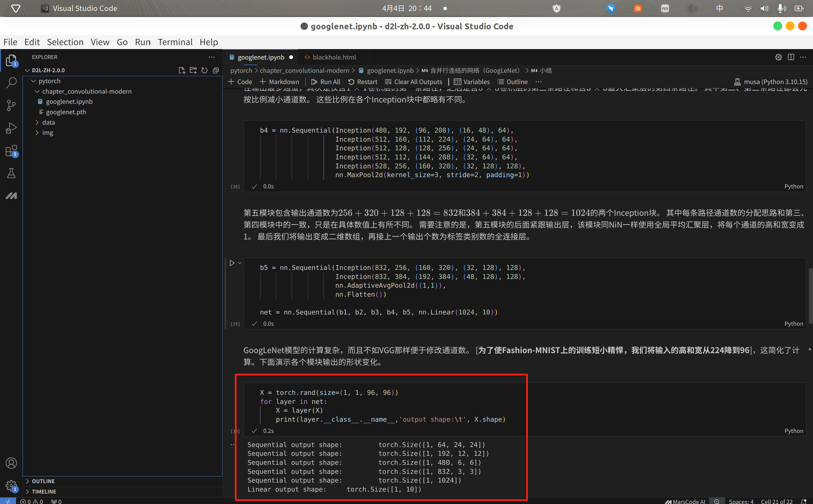Collapse all folders in Explorer

tap(215, 70)
